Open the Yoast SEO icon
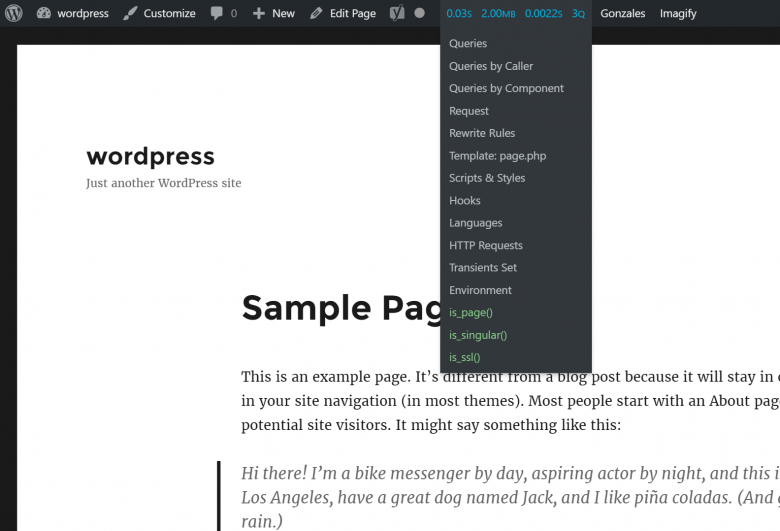Image resolution: width=780 pixels, height=531 pixels. pos(397,14)
